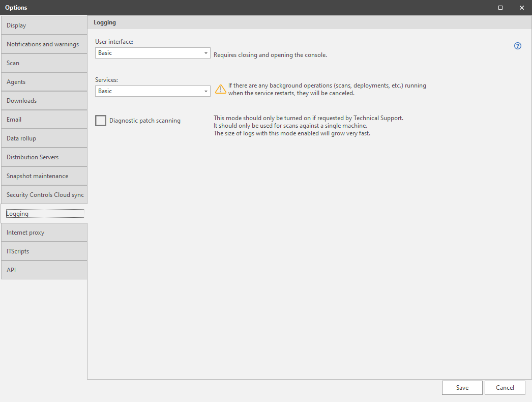The height and width of the screenshot is (402, 532).
Task: Click the 'Diagnostic patch scanning' label text
Action: [145, 121]
